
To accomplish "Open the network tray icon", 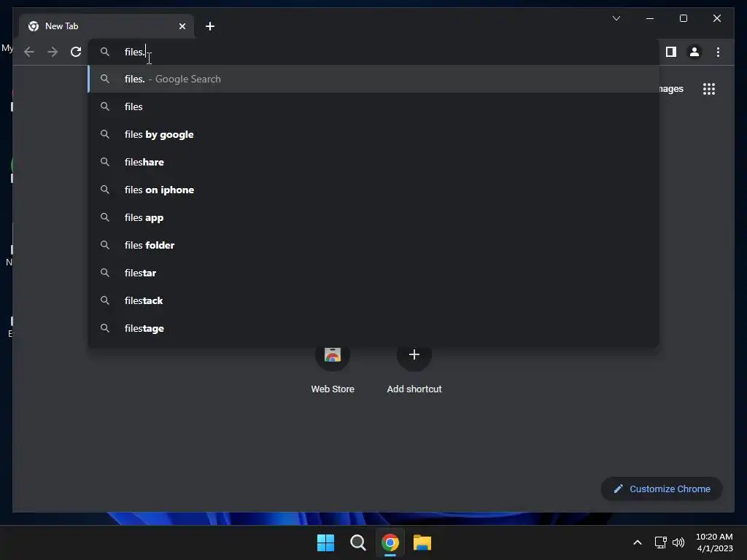I will [x=661, y=542].
